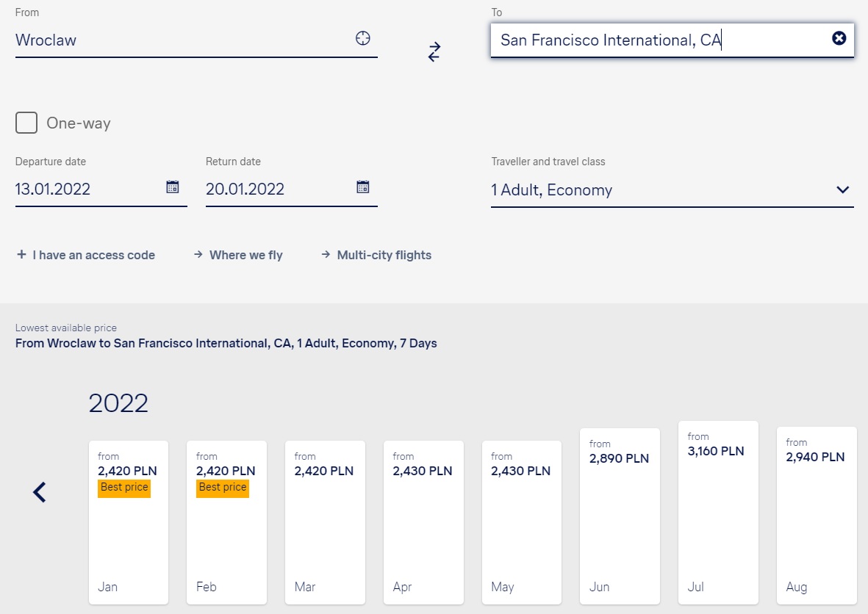The image size is (868, 614).
Task: Click the 2022 year heading
Action: 118,403
